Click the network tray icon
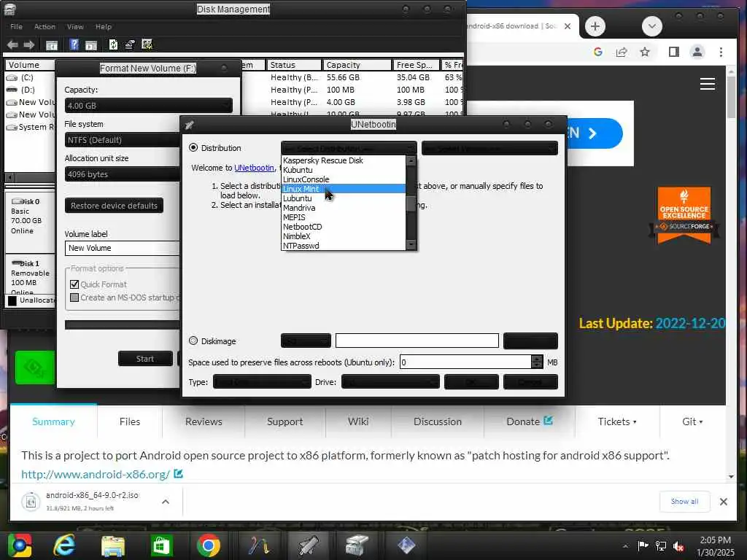This screenshot has width=747, height=560. (x=661, y=546)
